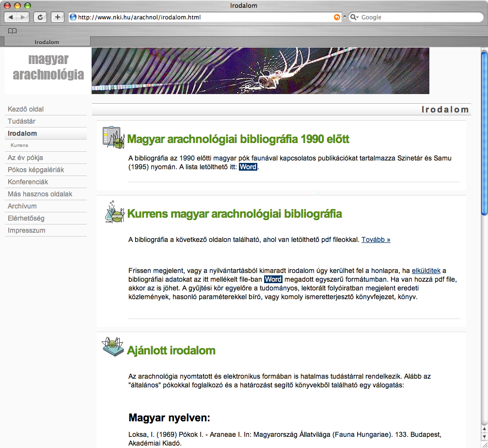
Task: Click the Magyar nyelven: subheading
Action: click(169, 418)
